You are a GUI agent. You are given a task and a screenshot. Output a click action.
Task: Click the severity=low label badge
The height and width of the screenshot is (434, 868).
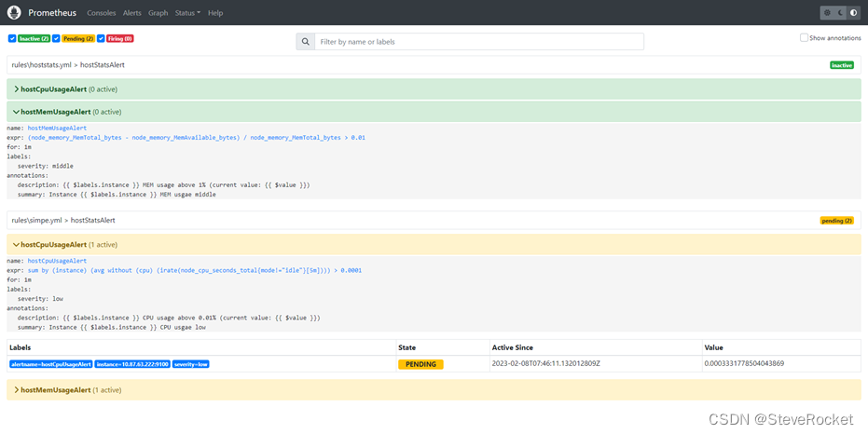[x=191, y=364]
